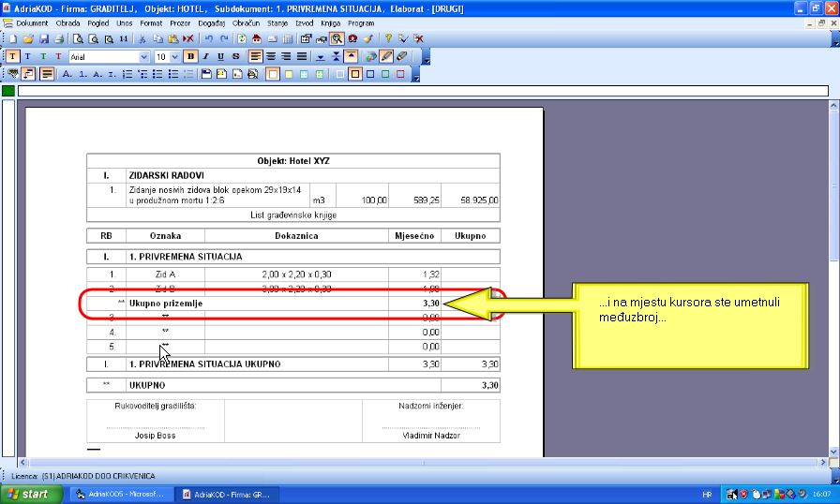This screenshot has width=840, height=504.
Task: Click the formula input field above the document
Action: click(x=423, y=91)
